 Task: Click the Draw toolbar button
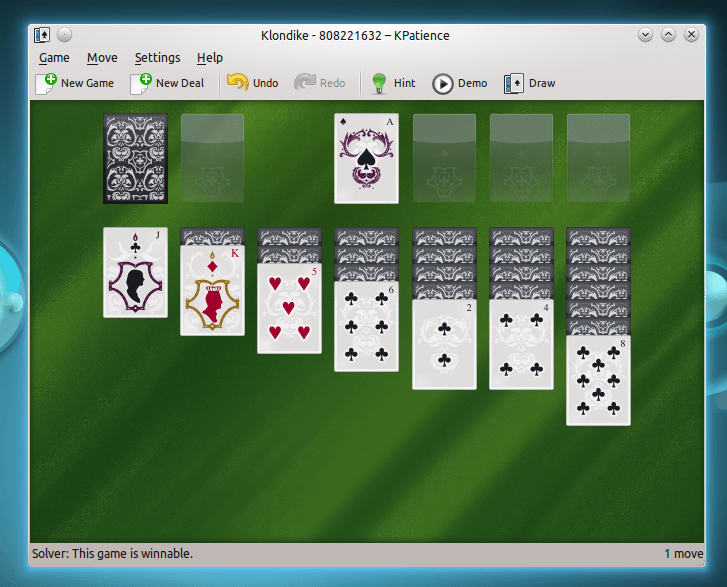coord(514,83)
